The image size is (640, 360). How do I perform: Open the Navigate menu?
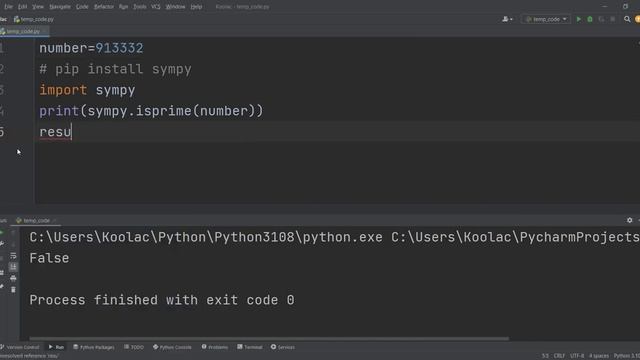pos(60,7)
